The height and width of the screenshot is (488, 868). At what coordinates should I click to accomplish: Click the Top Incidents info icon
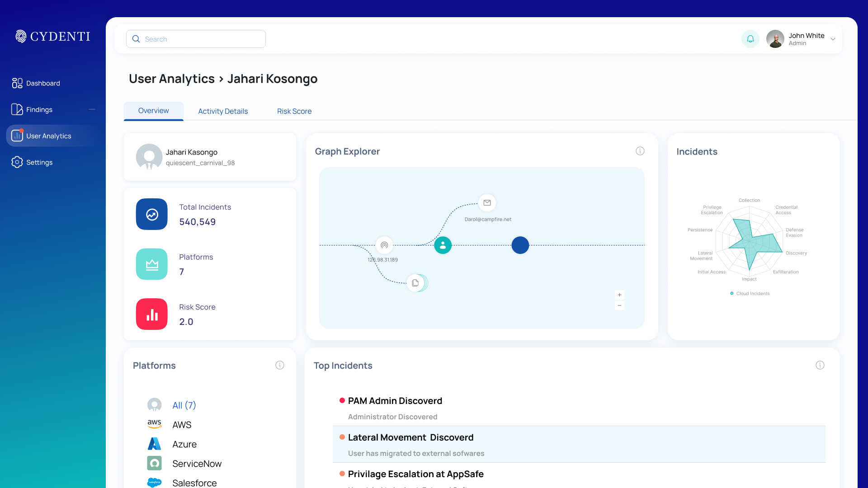[821, 365]
